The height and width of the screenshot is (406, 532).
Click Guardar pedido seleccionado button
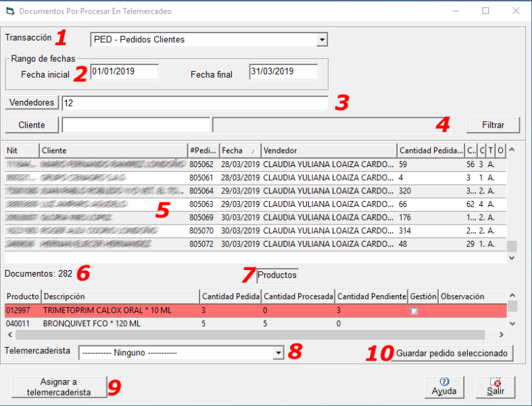452,353
